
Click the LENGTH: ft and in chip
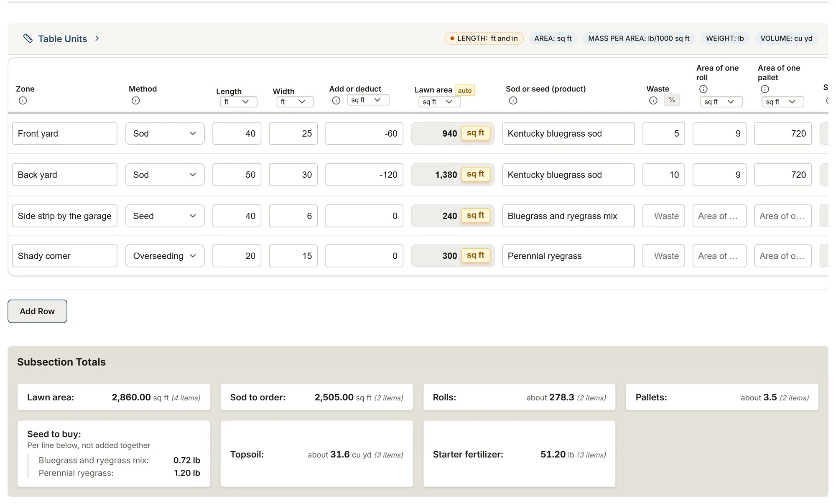[484, 38]
